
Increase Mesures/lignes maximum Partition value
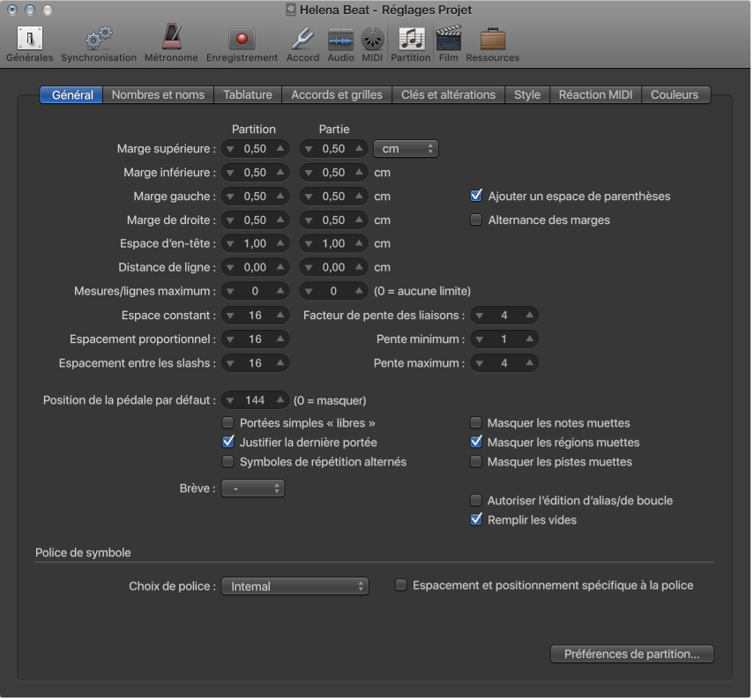280,290
